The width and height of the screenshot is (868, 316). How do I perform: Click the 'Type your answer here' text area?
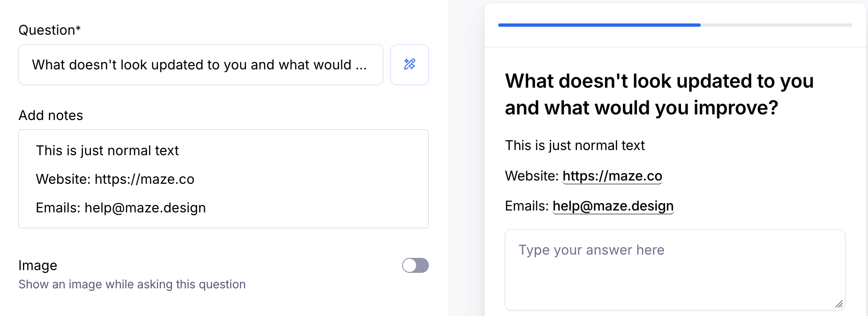tap(674, 270)
